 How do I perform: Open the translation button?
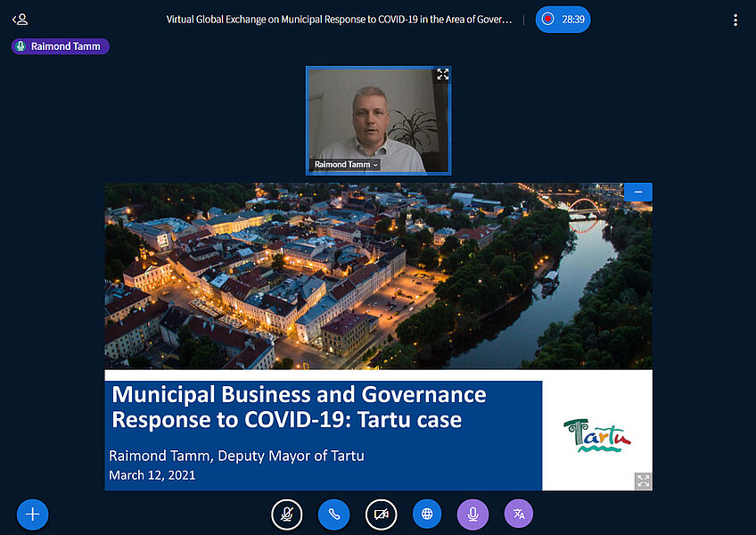tap(519, 514)
